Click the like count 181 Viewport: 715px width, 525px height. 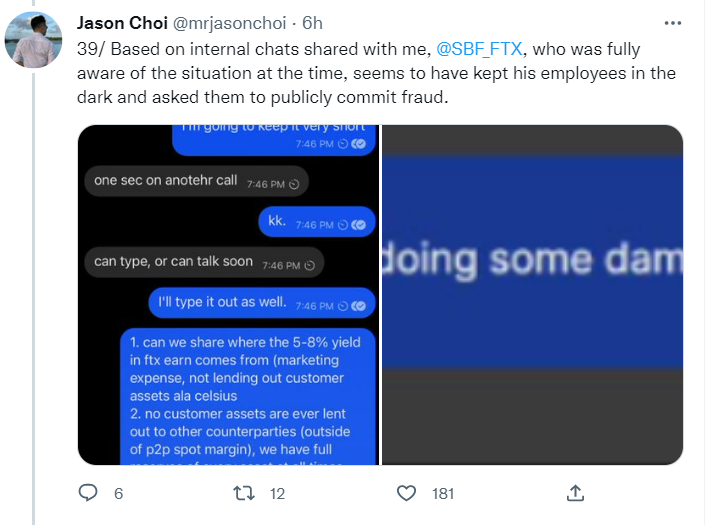pyautogui.click(x=442, y=494)
